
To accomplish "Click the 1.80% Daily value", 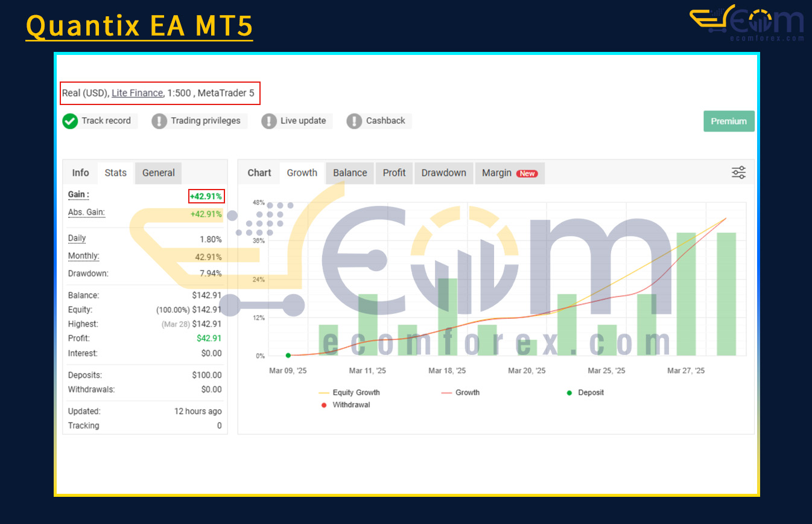I will tap(211, 240).
